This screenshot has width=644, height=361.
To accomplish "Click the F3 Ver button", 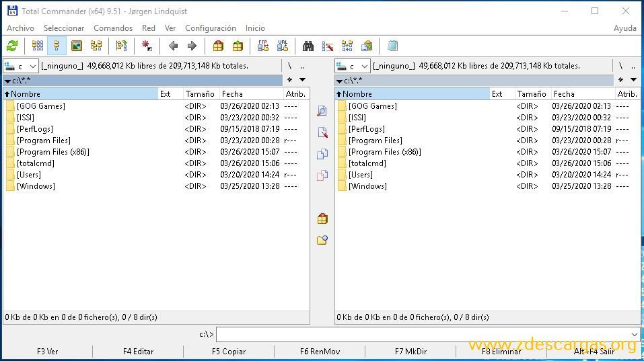I will pos(47,352).
